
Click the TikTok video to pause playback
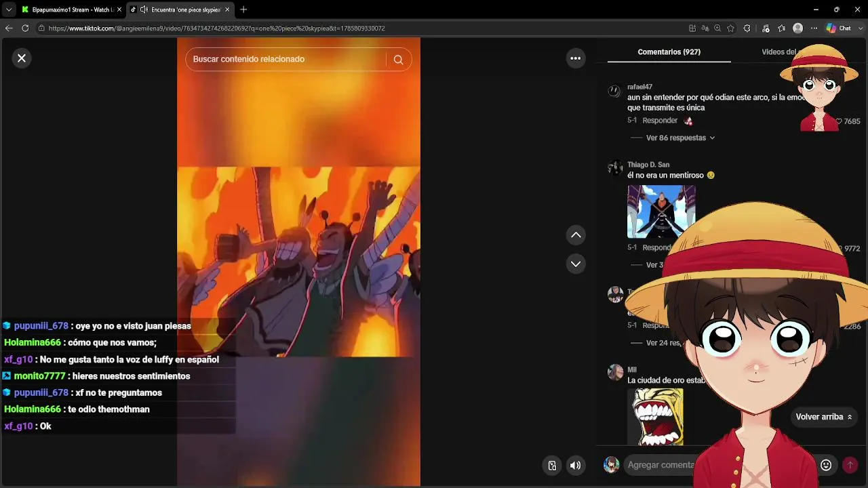[x=298, y=262]
